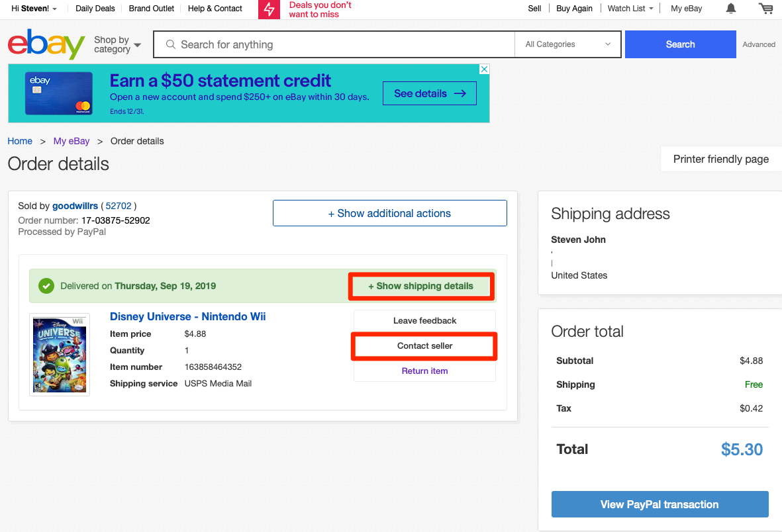Open seller feedback score 52702

(119, 206)
